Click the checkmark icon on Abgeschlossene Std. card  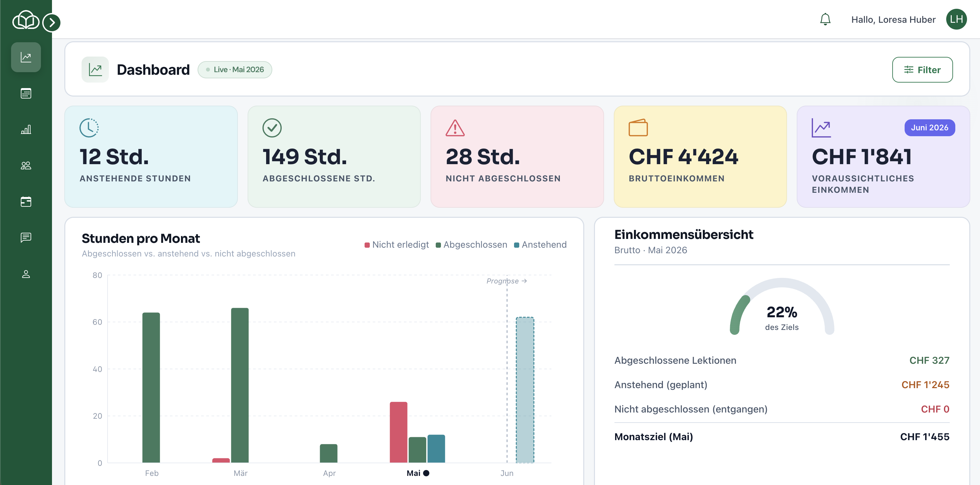click(x=272, y=127)
